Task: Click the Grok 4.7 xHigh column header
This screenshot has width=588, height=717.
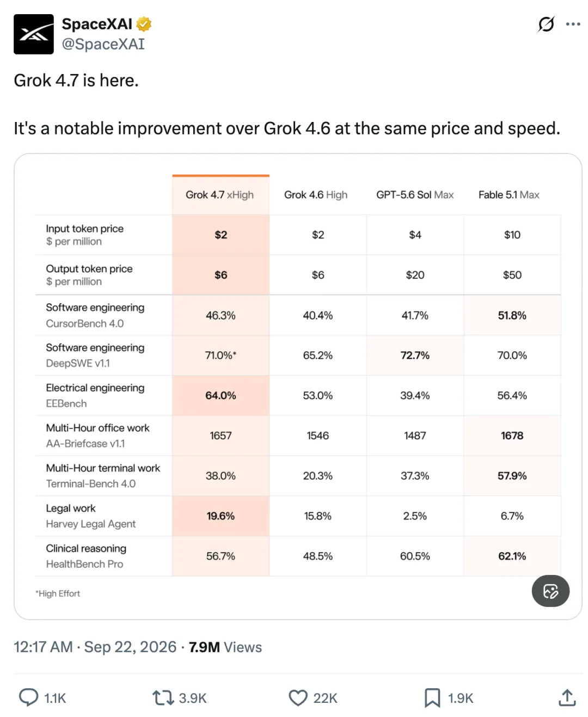Action: tap(220, 195)
